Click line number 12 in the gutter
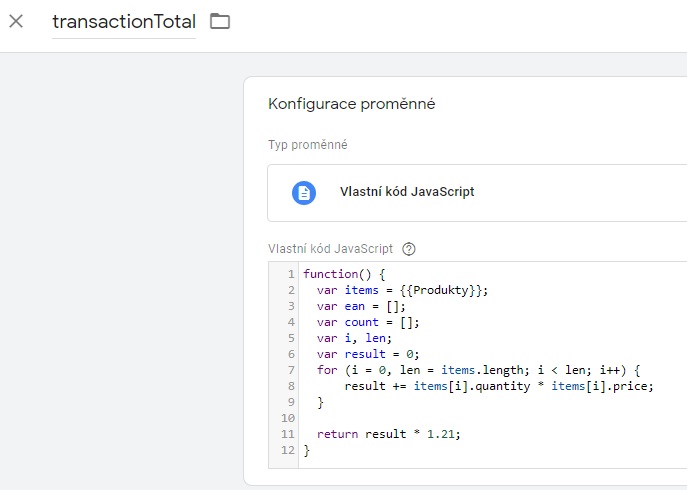Image resolution: width=687 pixels, height=490 pixels. coord(288,450)
